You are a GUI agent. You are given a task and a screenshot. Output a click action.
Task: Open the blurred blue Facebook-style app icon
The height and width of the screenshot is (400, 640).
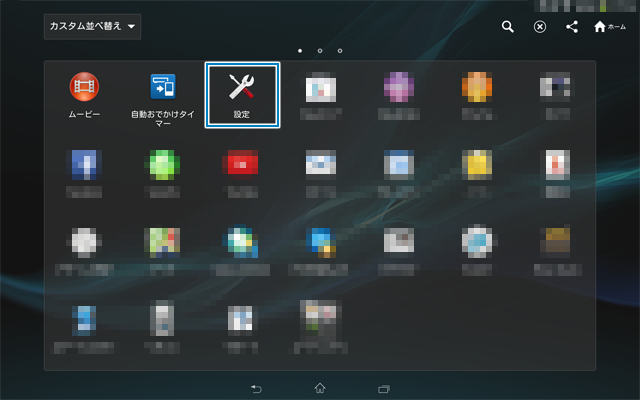84,164
